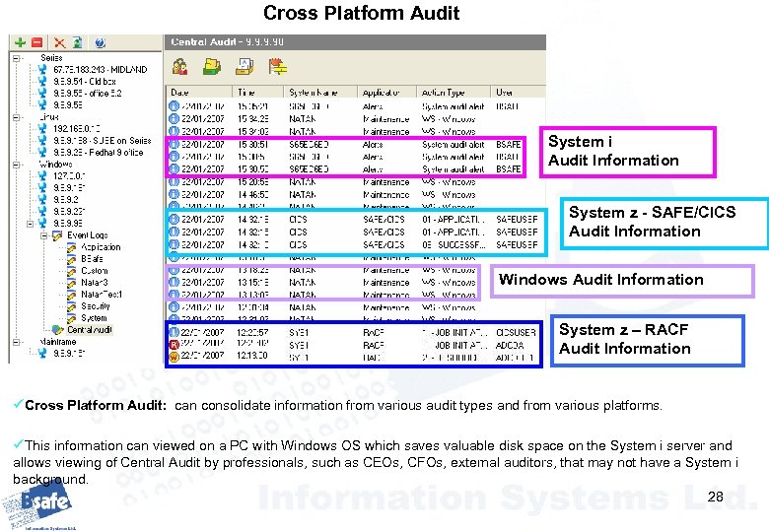This screenshot has height=532, width=769.
Task: Click computer icon beside 192.168.0.110
Action: pos(42,129)
